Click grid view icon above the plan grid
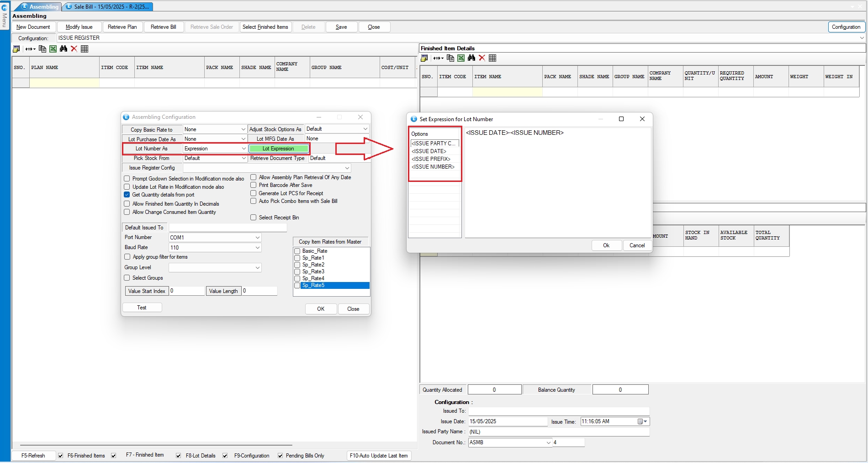Screen dimensions: 868x463 tap(85, 49)
